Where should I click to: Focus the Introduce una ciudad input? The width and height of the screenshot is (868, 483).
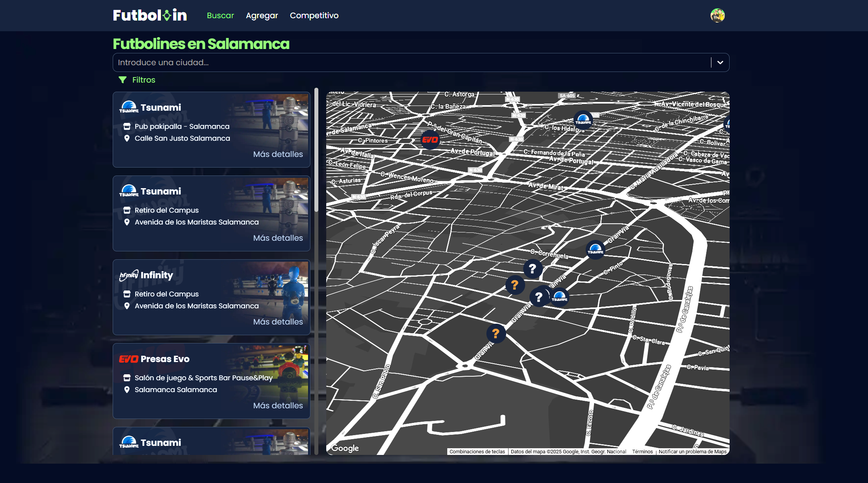(412, 62)
